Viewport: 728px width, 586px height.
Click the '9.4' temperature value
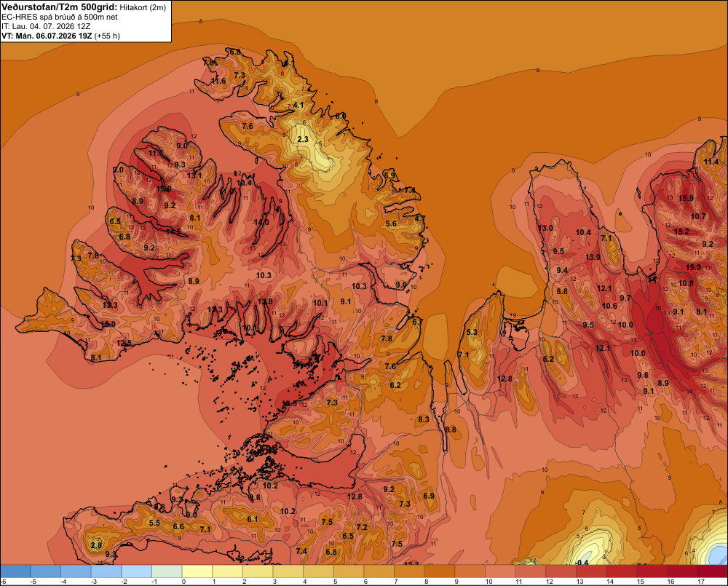pos(562,270)
